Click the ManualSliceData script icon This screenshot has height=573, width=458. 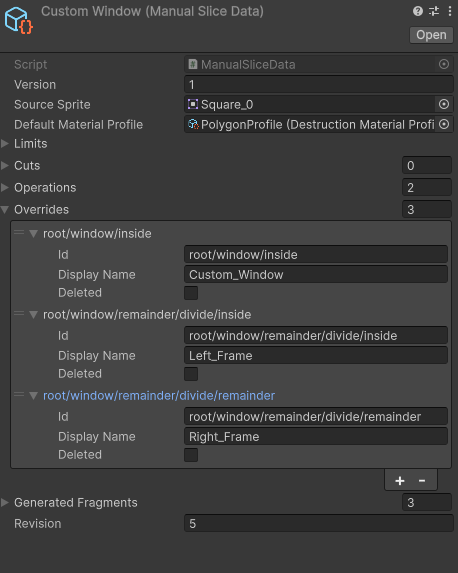tap(193, 64)
